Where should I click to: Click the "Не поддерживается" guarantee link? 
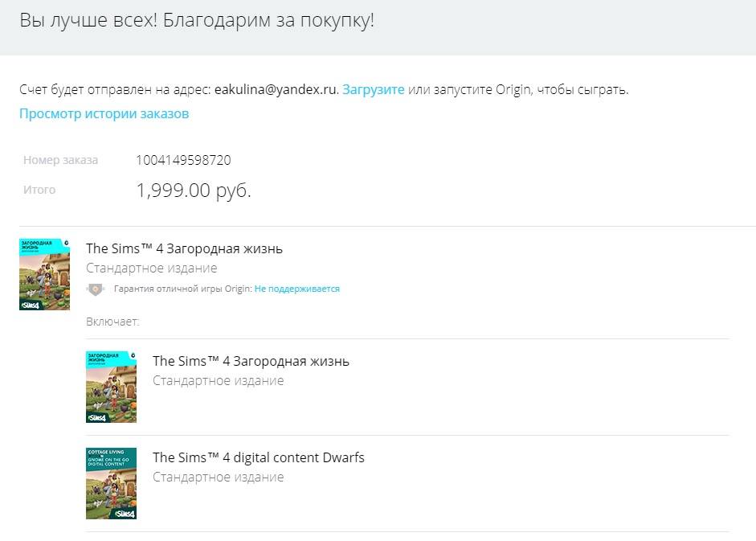[297, 289]
